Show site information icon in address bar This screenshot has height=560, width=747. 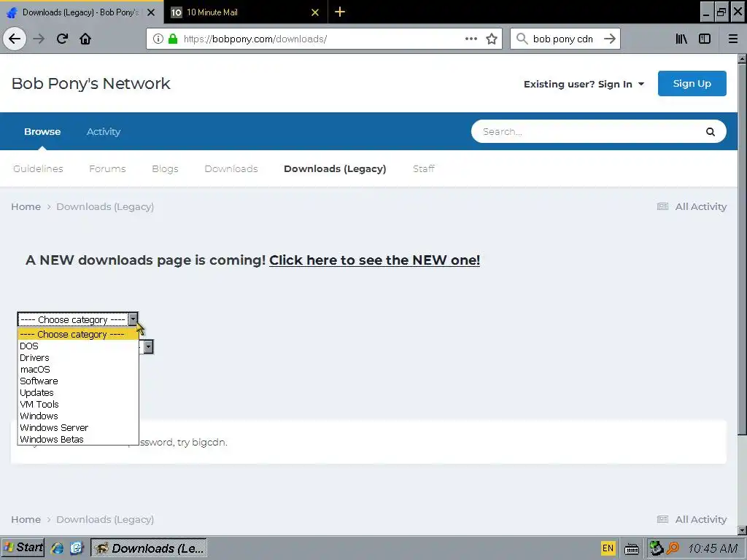coord(158,39)
